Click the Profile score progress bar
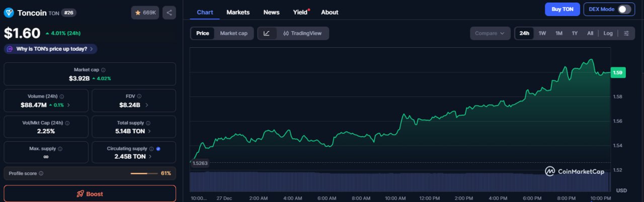Viewport: 644px width, 202px height. [x=144, y=173]
